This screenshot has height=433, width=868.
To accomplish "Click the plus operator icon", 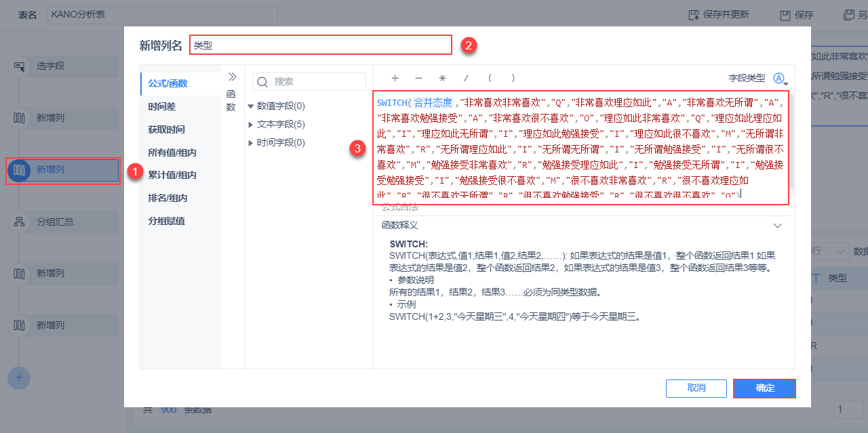I will pos(395,79).
